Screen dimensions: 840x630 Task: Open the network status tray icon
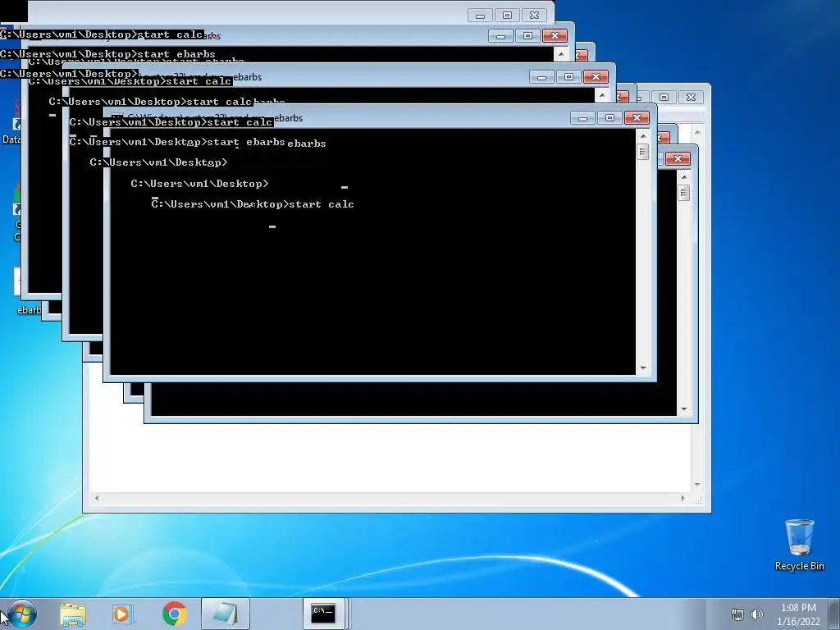click(x=737, y=614)
